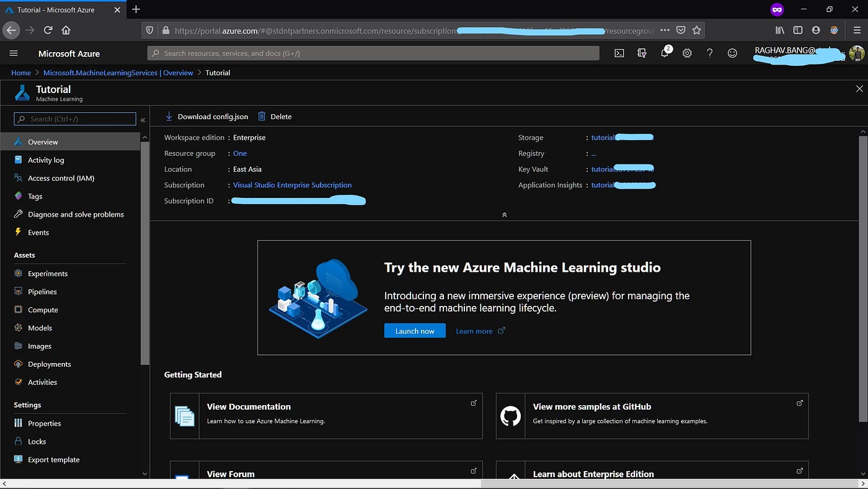Click the browser home icon
The width and height of the screenshot is (868, 489).
[66, 30]
